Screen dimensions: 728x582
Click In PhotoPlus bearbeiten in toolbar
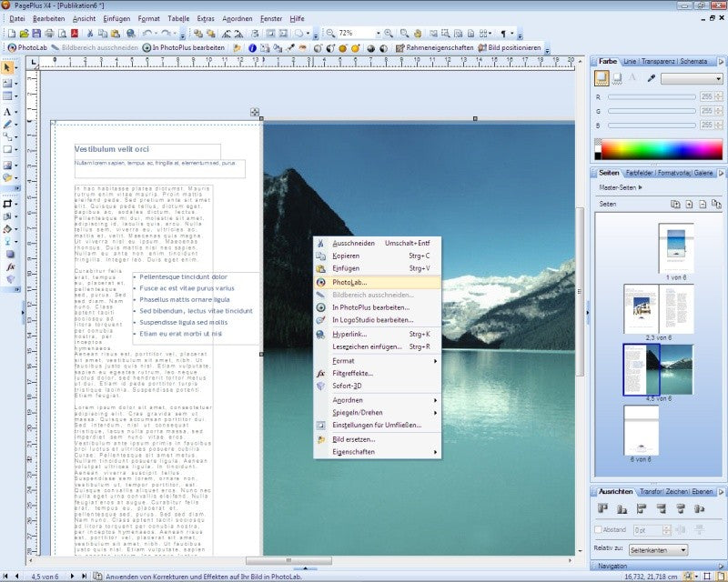pos(184,48)
